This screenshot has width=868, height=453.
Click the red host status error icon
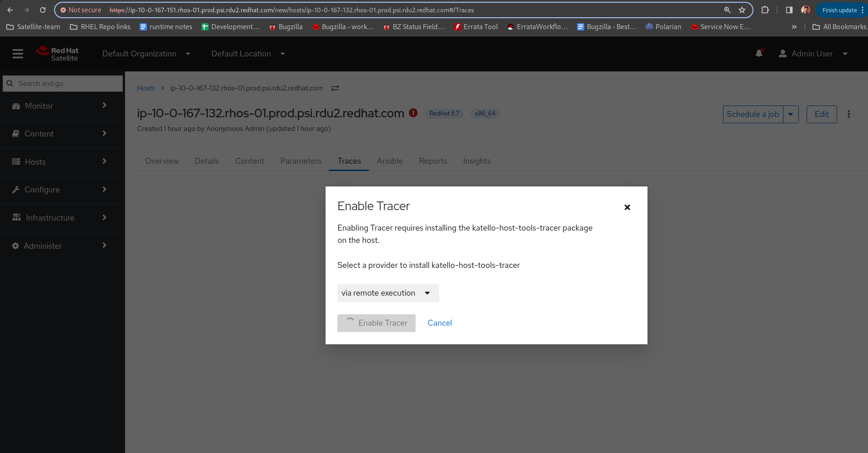click(x=413, y=113)
